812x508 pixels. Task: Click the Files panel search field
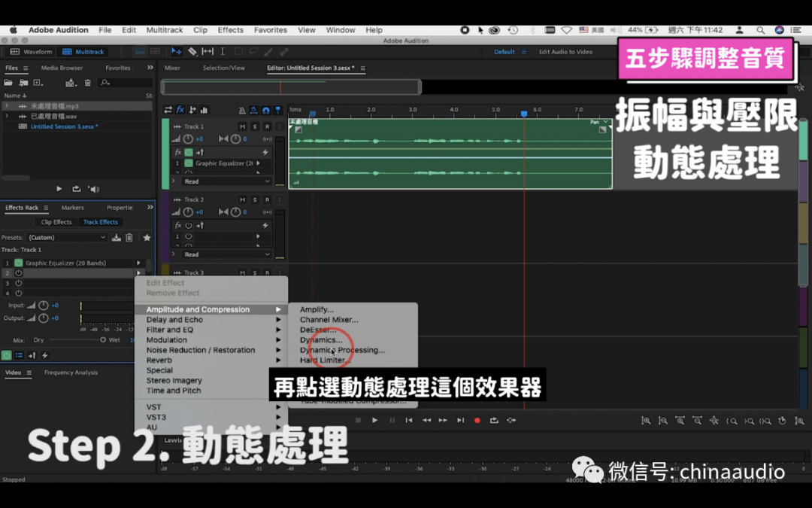click(x=126, y=83)
